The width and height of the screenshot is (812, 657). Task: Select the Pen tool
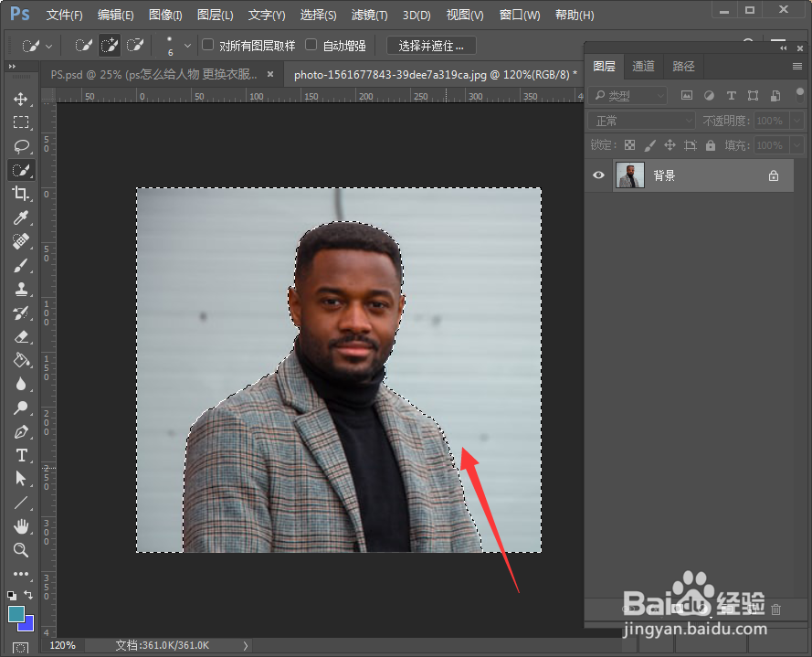21,431
